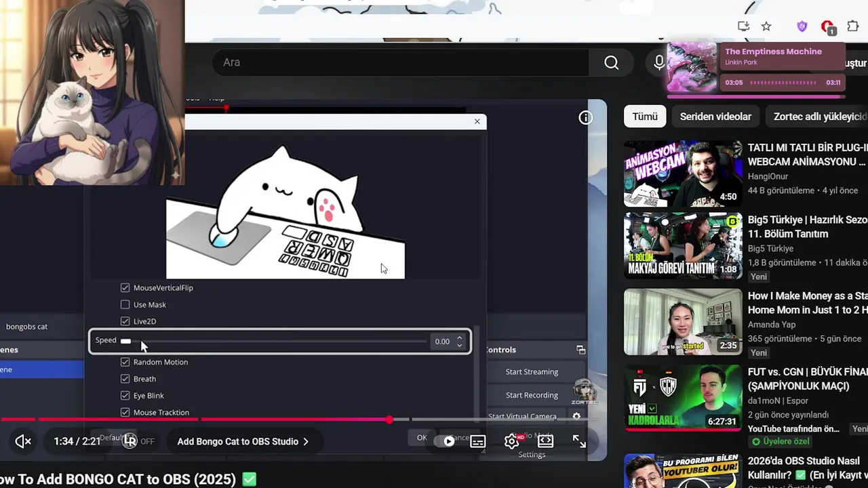This screenshot has width=868, height=488.
Task: Open the Amanda Yap video thumbnail
Action: point(683,322)
